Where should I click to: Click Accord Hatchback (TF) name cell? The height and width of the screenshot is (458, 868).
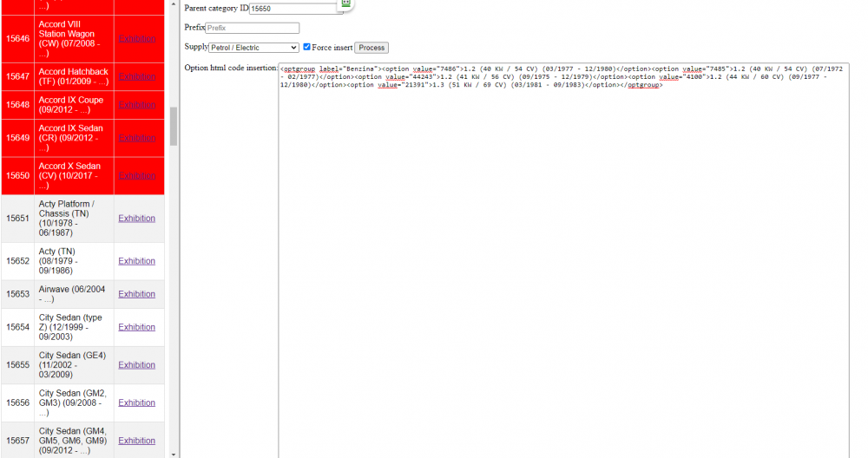point(74,76)
